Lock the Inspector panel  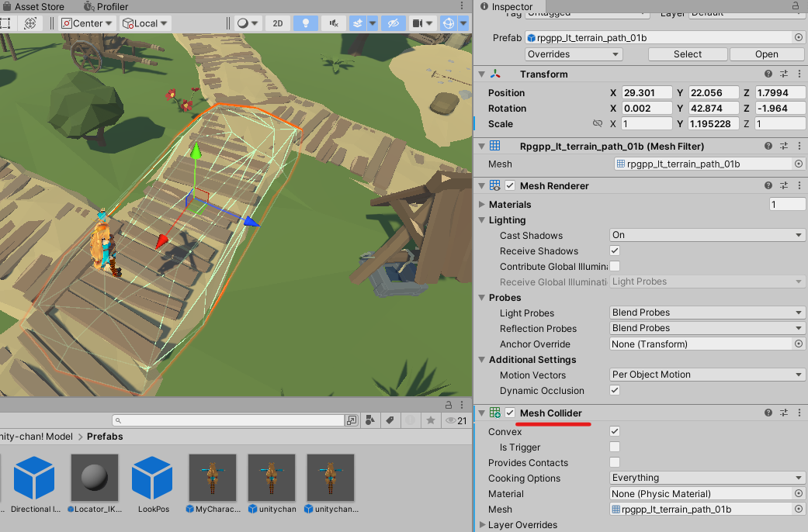coord(796,5)
